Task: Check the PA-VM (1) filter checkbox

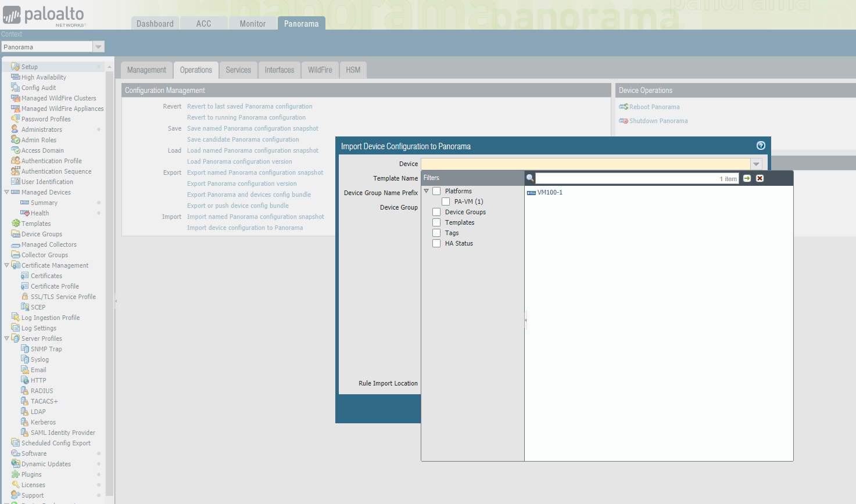Action: pyautogui.click(x=446, y=201)
